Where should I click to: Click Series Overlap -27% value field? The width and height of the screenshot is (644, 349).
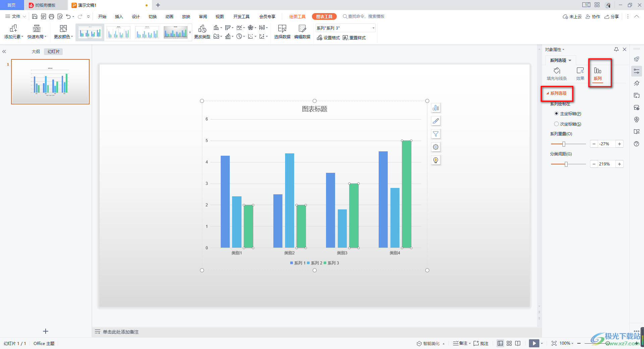click(606, 144)
